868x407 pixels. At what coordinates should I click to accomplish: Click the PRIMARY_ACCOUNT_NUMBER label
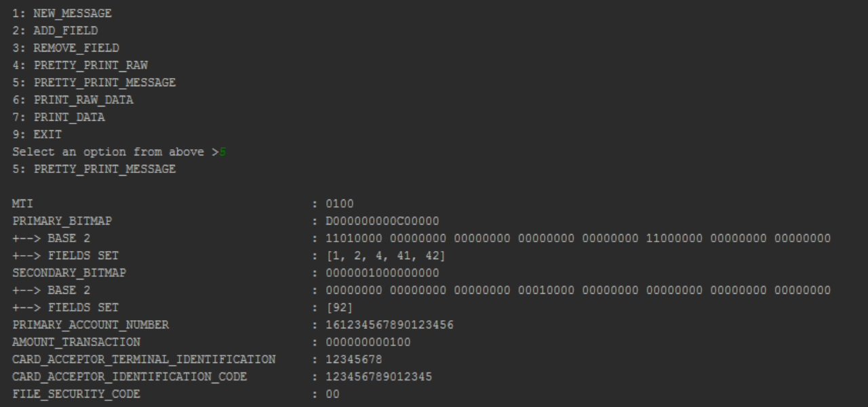pyautogui.click(x=90, y=325)
